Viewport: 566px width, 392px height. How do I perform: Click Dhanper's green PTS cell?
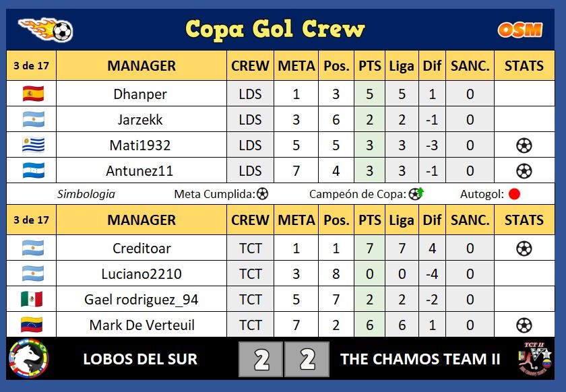pyautogui.click(x=370, y=94)
